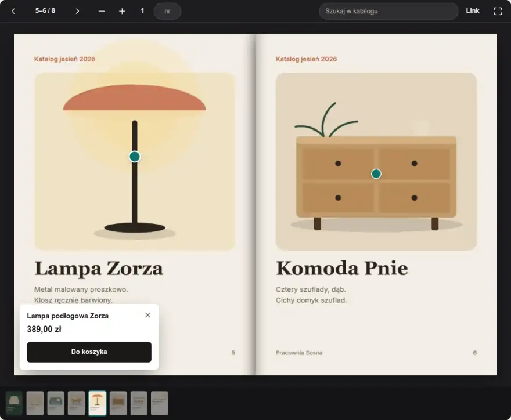Enter fullscreen mode
This screenshot has width=511, height=420.
tap(498, 11)
